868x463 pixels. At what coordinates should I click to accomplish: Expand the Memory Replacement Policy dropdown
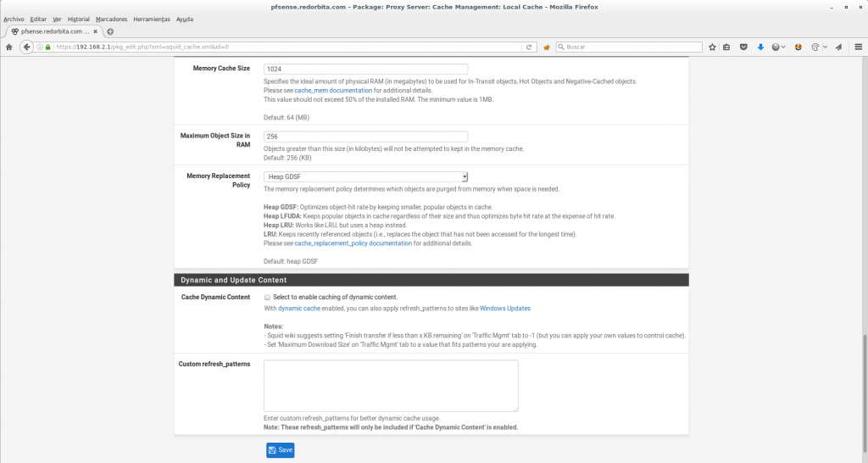pos(365,176)
